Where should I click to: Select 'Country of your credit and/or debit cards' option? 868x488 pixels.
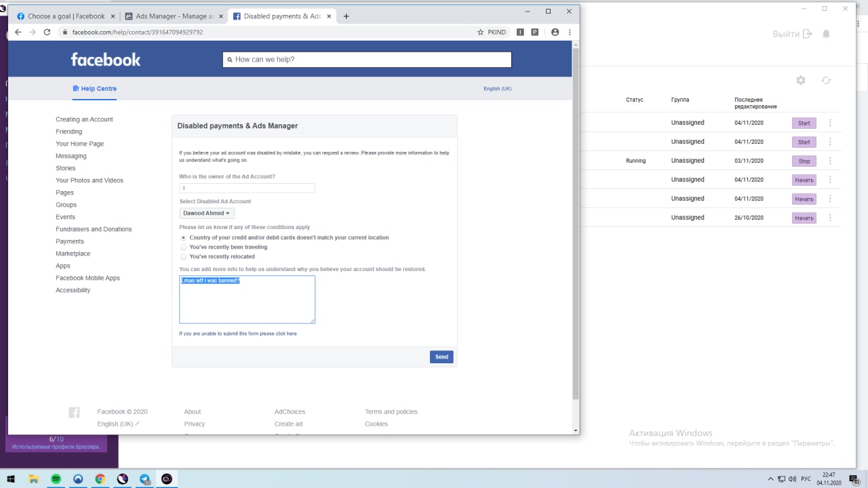[x=183, y=238]
